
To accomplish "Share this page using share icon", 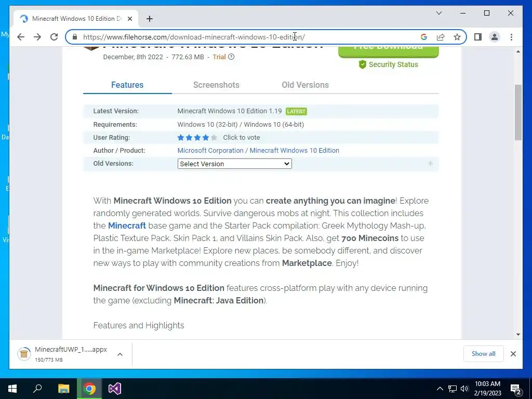I will (441, 37).
